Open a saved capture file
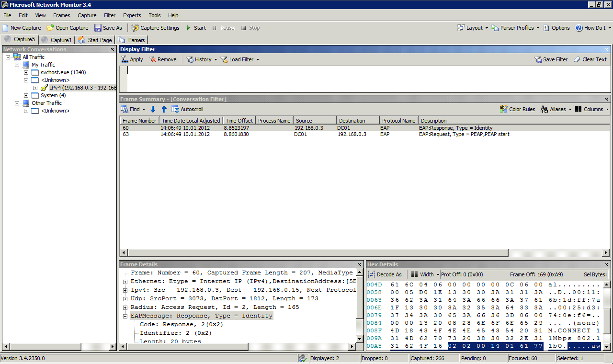This screenshot has height=364, width=613. click(67, 28)
